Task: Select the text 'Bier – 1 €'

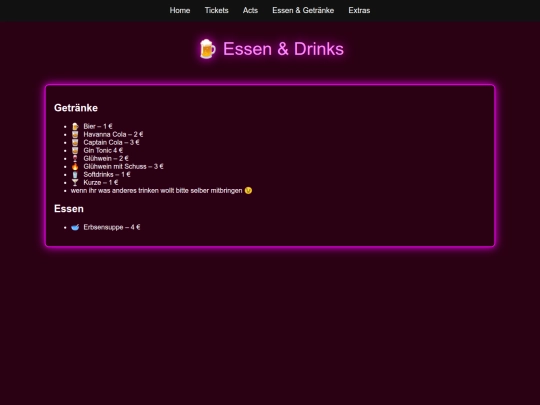Action: (x=98, y=126)
